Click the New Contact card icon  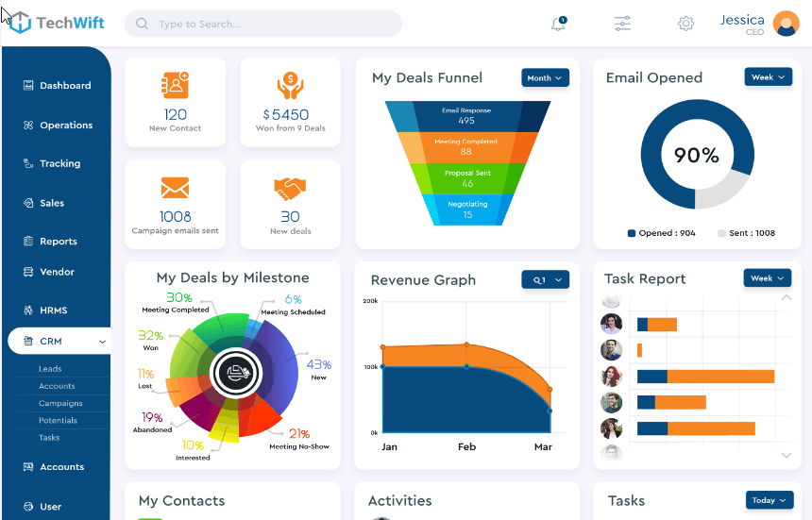tap(176, 85)
